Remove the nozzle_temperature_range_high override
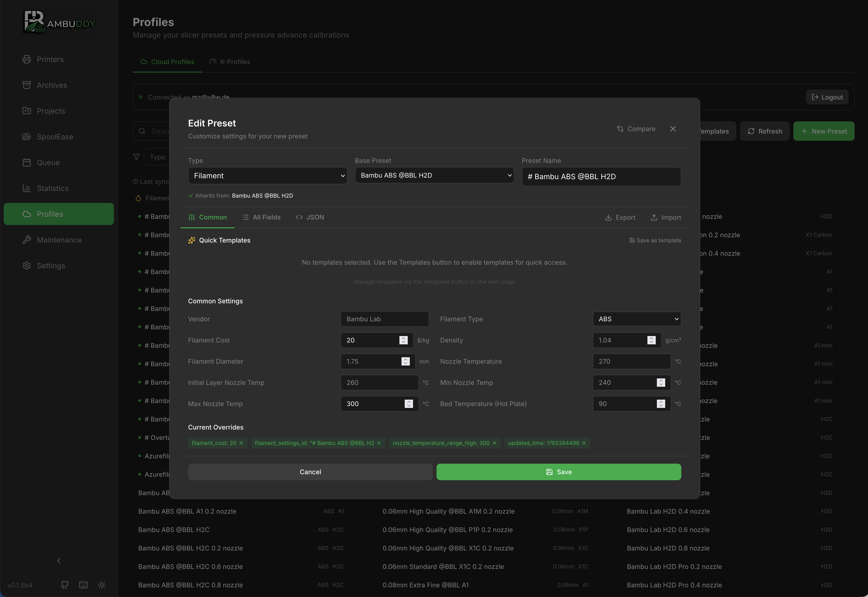The height and width of the screenshot is (597, 868). coord(494,443)
